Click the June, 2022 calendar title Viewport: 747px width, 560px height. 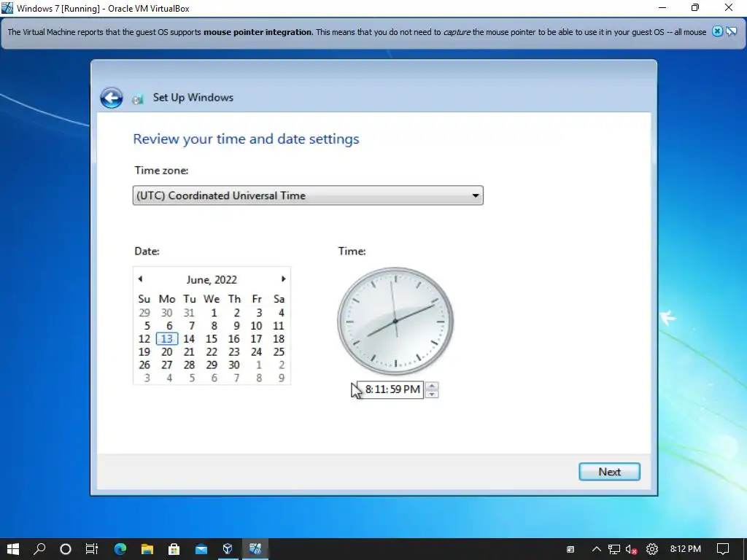212,279
